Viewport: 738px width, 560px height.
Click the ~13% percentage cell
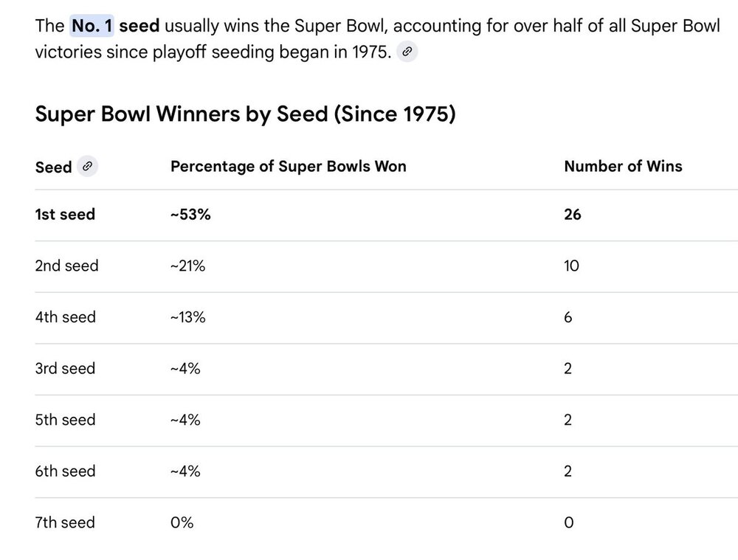click(187, 317)
